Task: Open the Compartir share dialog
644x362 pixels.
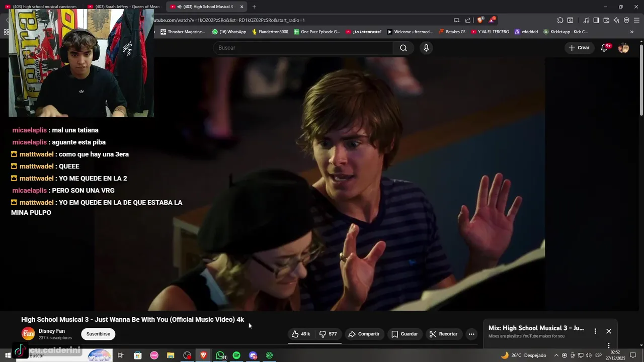Action: (364, 334)
